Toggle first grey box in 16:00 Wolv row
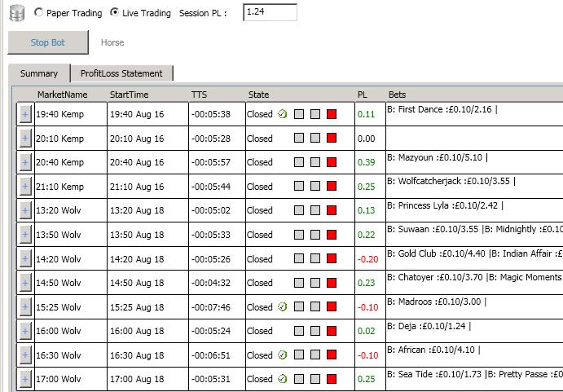Screen dimensions: 563x392 pos(299,331)
